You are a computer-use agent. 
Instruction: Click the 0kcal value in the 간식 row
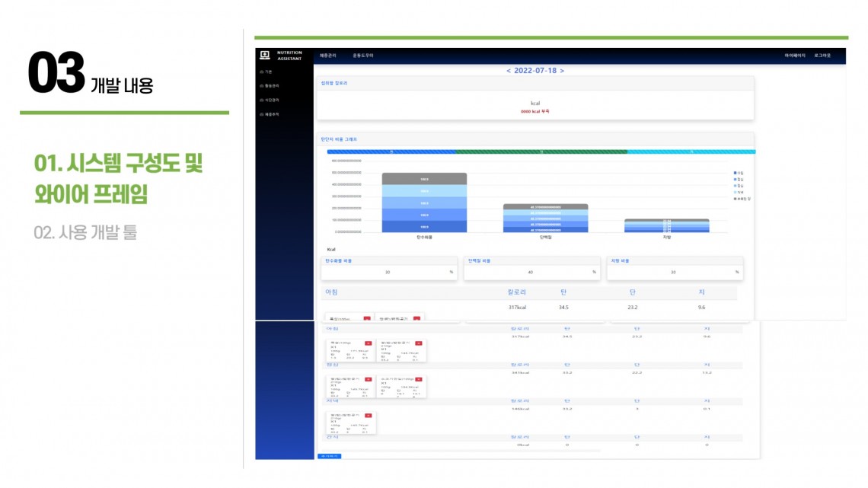click(522, 445)
